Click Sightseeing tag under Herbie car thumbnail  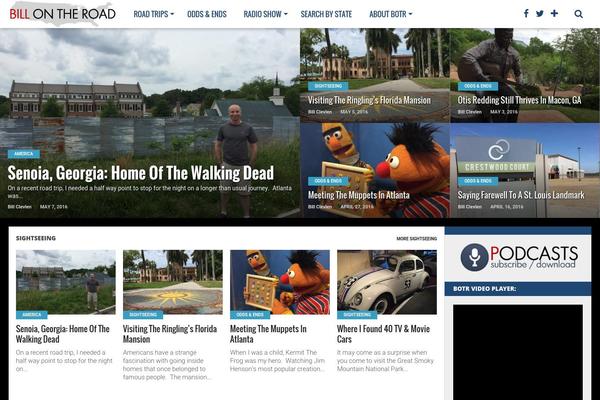coord(357,315)
